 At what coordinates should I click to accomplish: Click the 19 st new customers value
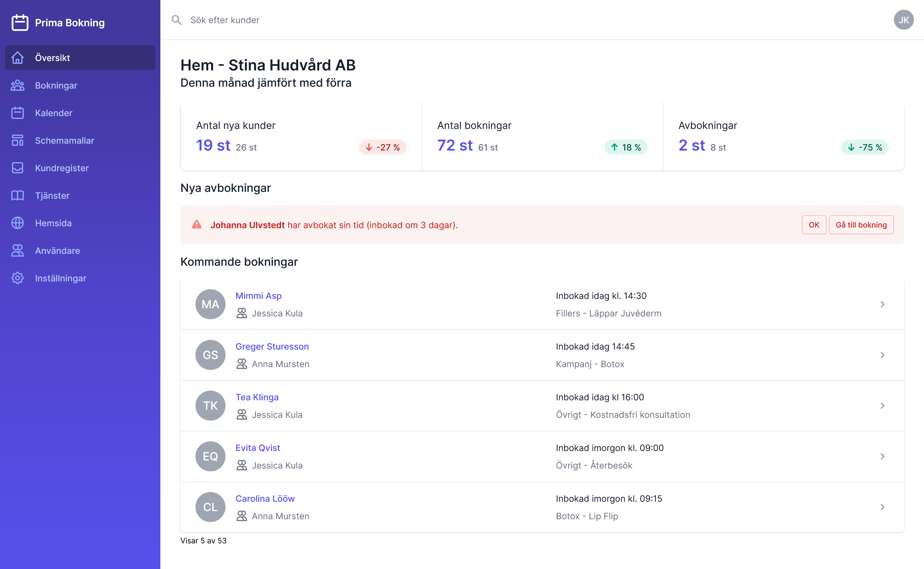(x=213, y=145)
